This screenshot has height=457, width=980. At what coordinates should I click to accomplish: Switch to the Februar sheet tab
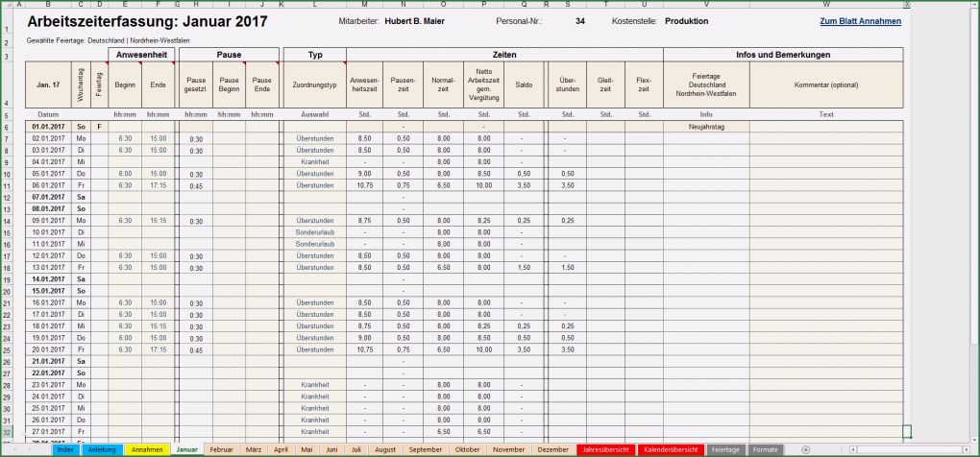221,449
